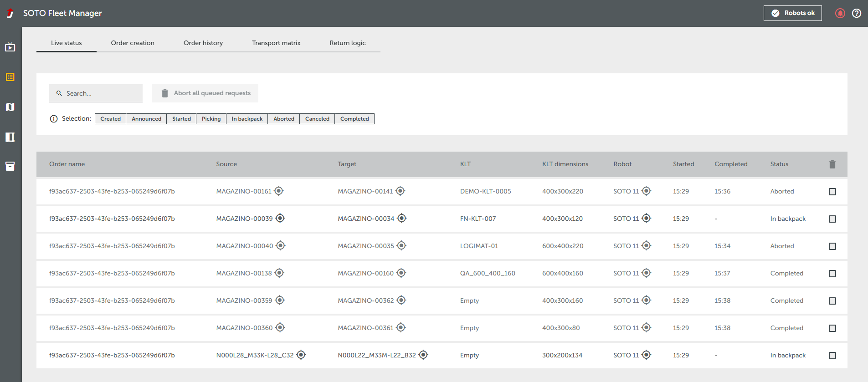
Task: Open the archive box sidebar icon
Action: click(x=10, y=166)
